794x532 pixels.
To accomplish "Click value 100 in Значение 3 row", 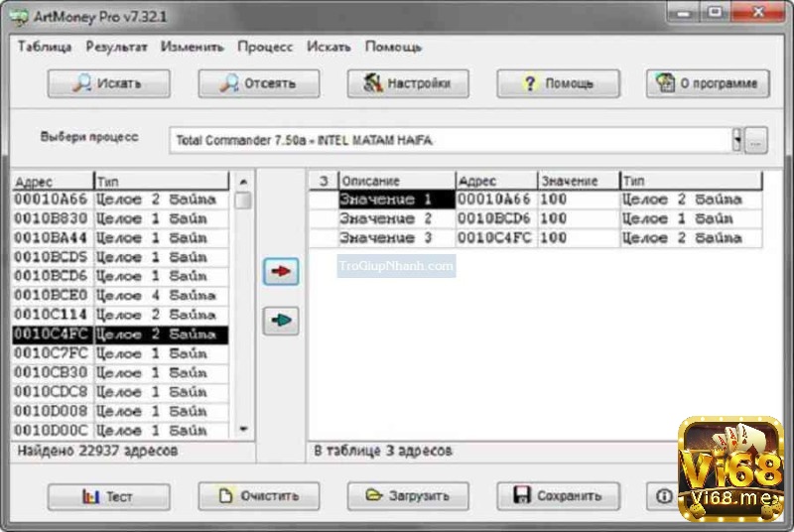I will click(x=579, y=238).
